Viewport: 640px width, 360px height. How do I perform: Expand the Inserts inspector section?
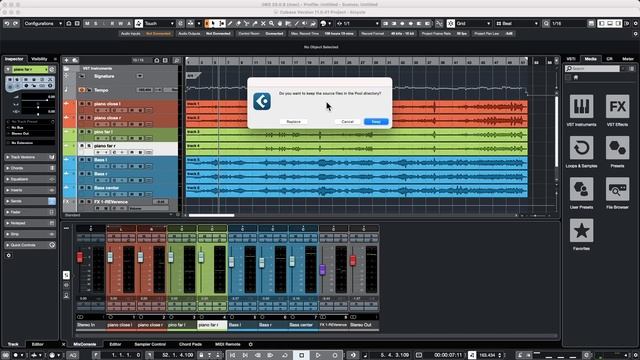click(x=30, y=190)
